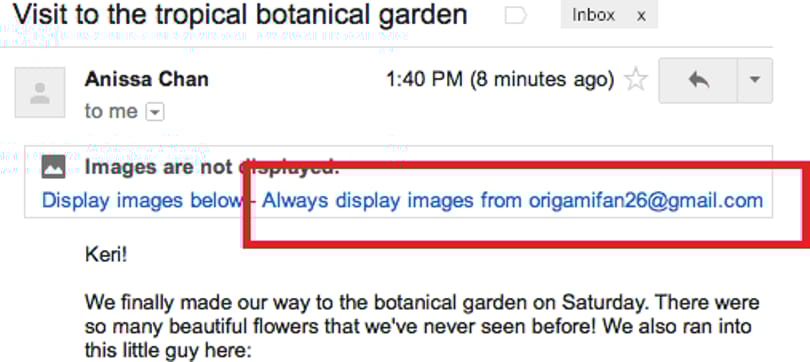810x362 pixels.
Task: Click the "(8 minutes ago)" text
Action: pos(542,80)
